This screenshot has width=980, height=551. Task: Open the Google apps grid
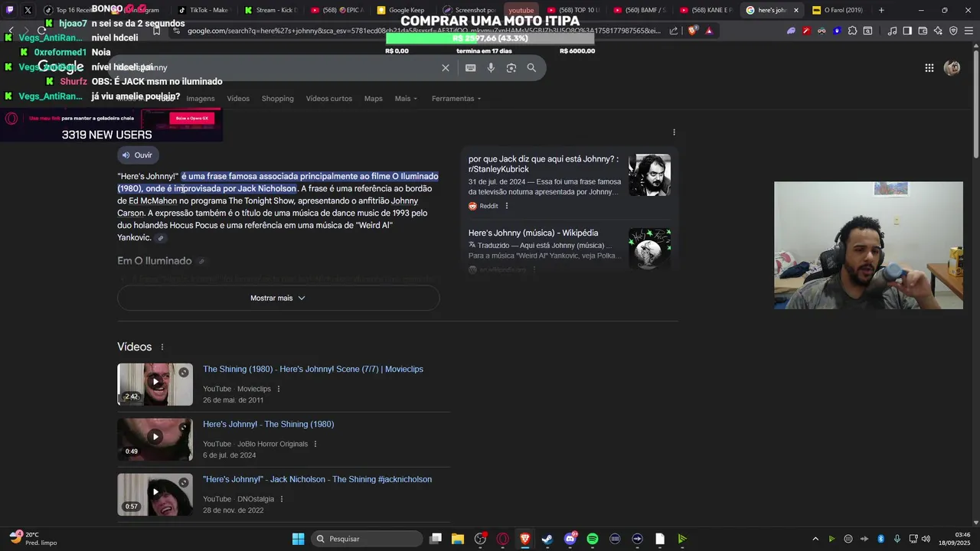click(x=929, y=67)
